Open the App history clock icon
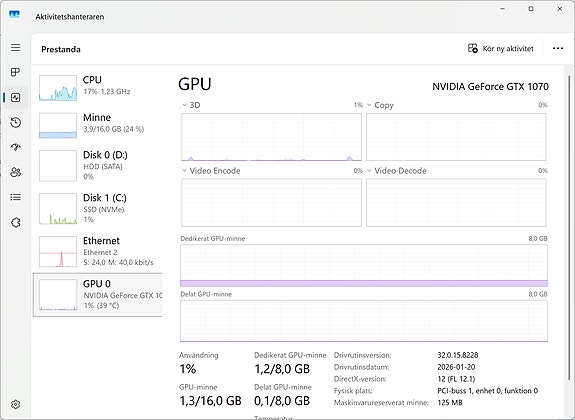 coord(15,123)
